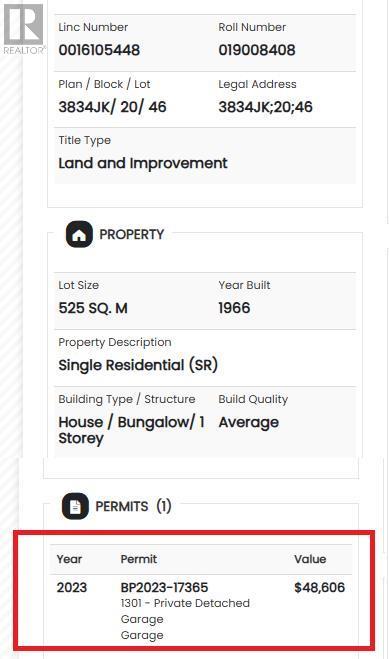Click the Build Quality value Average
Viewport: 389px width, 659px height.
tap(248, 422)
